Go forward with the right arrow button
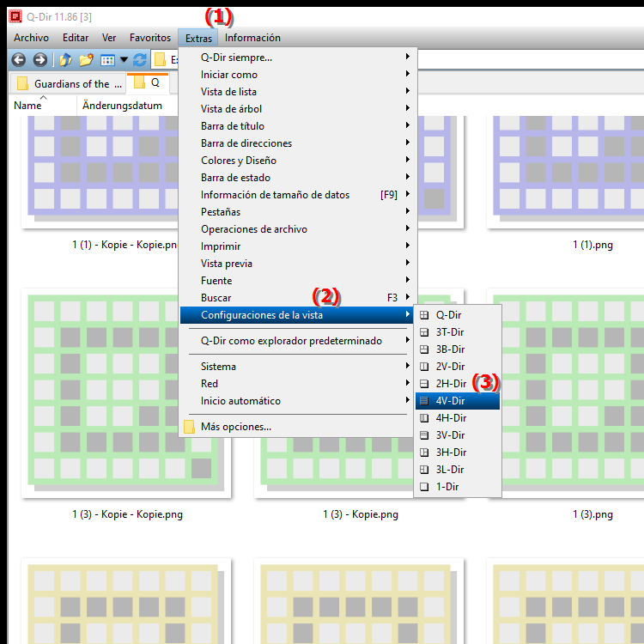Image resolution: width=644 pixels, height=644 pixels. (40, 60)
